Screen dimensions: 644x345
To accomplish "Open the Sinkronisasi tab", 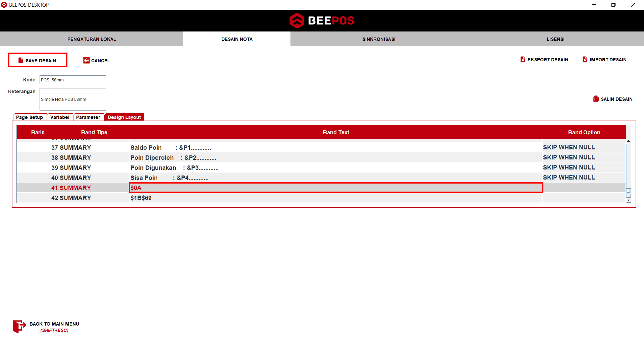I will click(x=379, y=39).
